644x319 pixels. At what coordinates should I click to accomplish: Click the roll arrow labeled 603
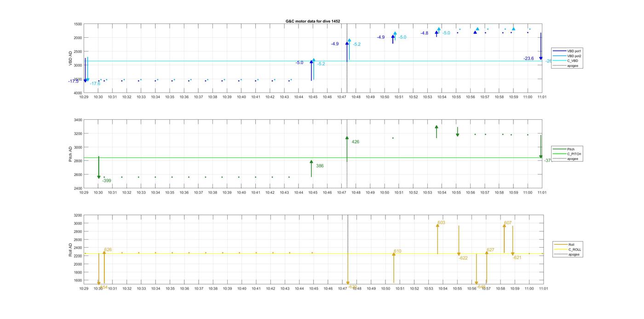(x=437, y=238)
